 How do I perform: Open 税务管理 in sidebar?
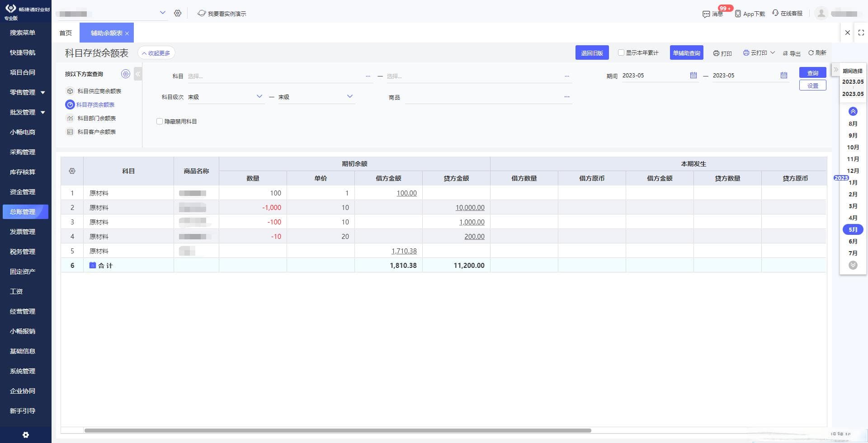click(23, 252)
